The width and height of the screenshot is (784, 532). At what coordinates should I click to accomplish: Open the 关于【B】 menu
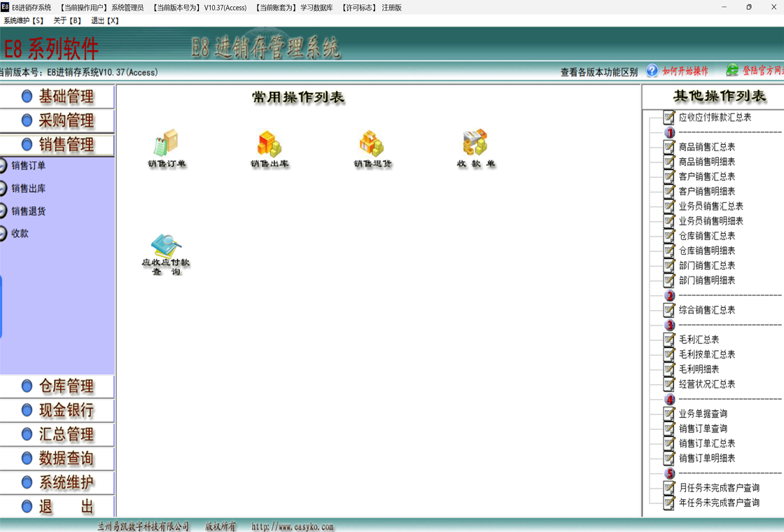tap(67, 21)
